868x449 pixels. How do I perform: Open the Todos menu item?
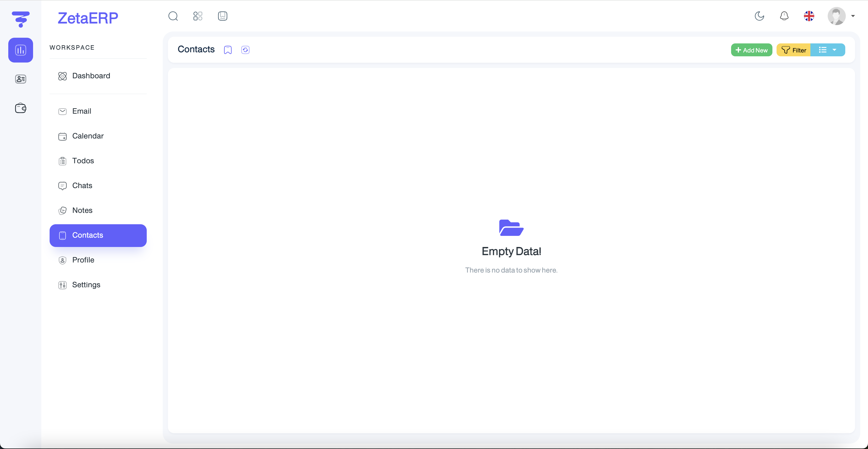[83, 161]
